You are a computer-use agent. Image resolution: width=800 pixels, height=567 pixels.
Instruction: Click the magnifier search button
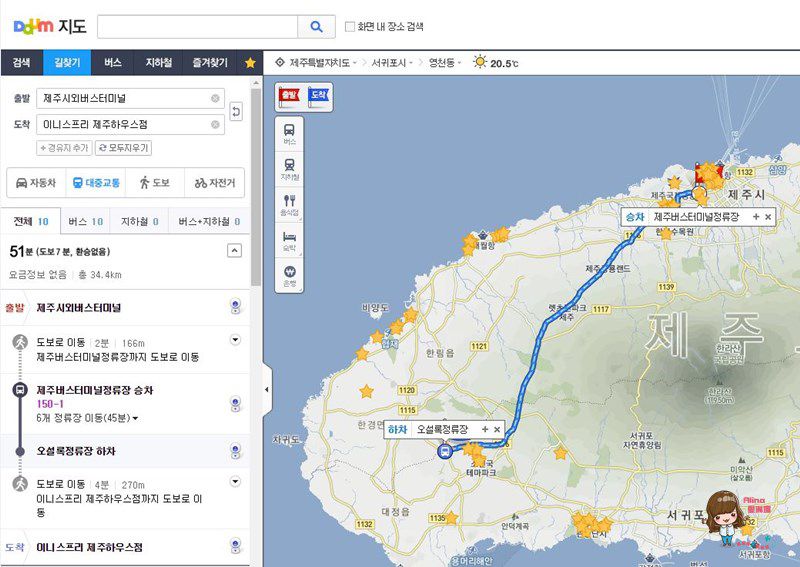pyautogui.click(x=316, y=27)
